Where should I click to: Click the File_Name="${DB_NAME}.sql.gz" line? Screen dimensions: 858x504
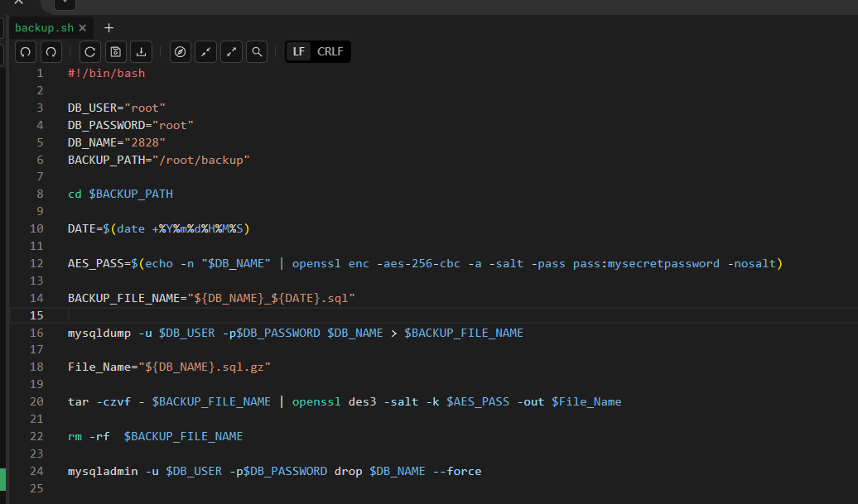[169, 367]
